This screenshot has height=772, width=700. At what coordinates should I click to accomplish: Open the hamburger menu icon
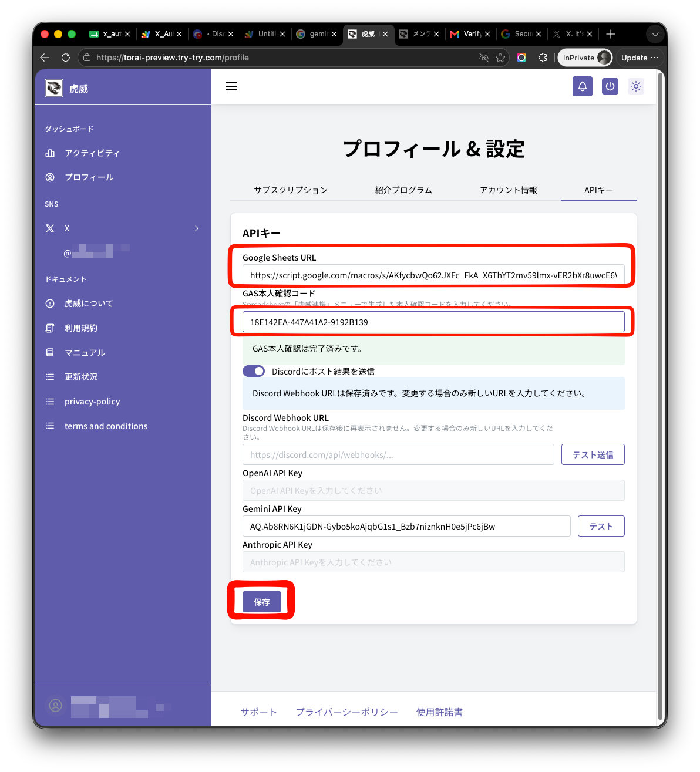pyautogui.click(x=231, y=86)
